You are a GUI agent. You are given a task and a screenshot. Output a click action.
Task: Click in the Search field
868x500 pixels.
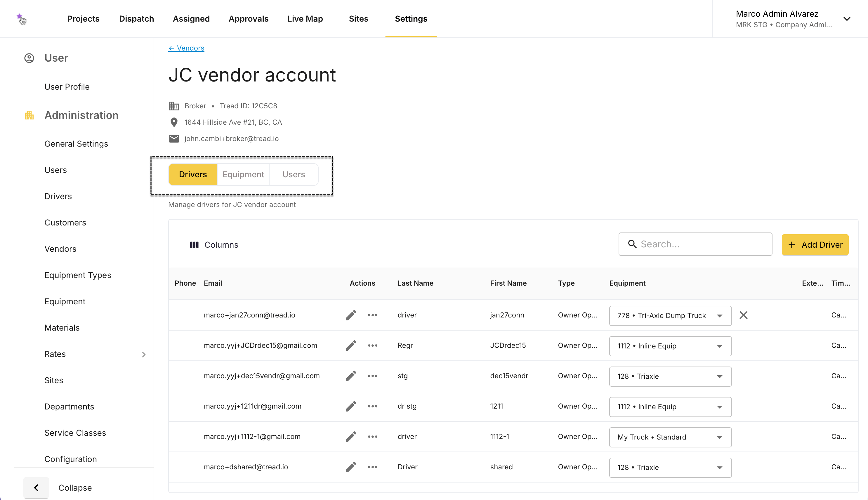695,244
